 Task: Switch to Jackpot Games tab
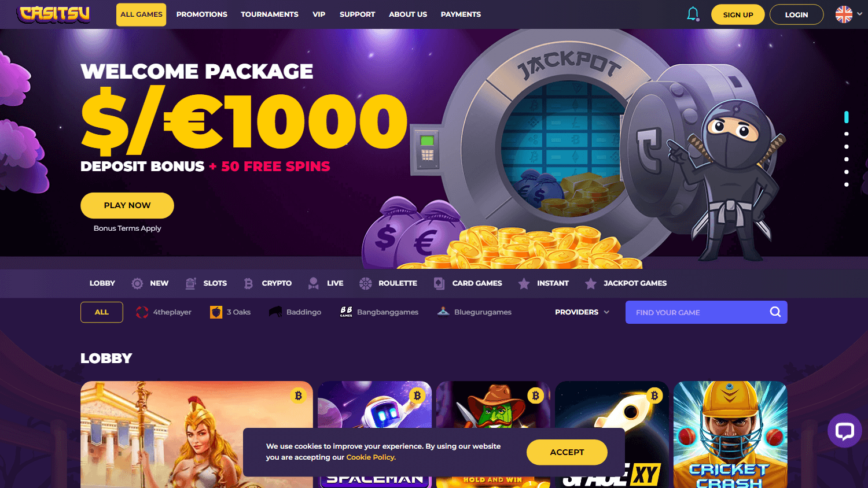pos(626,283)
